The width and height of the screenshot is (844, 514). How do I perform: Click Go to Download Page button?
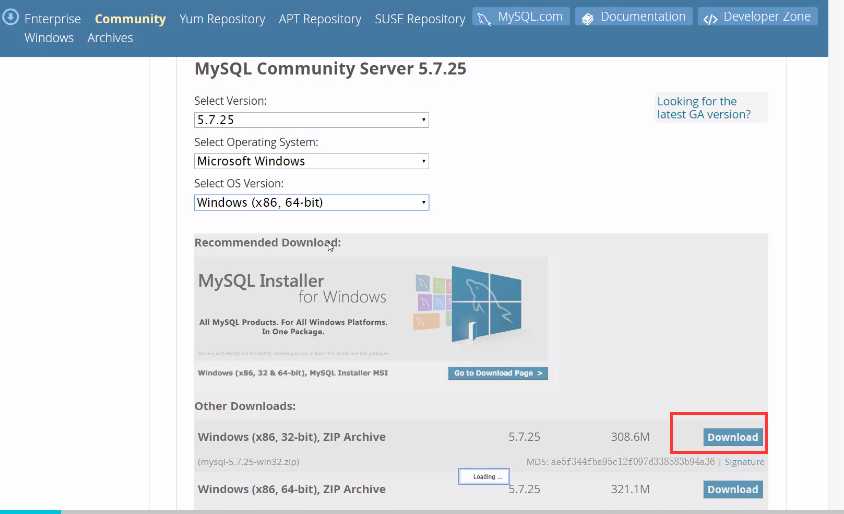click(497, 373)
